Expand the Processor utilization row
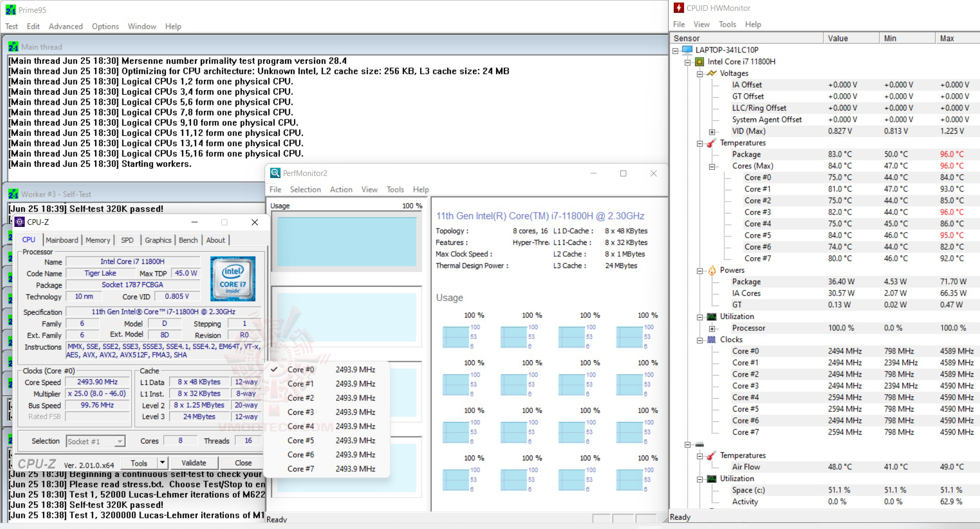The image size is (980, 529). click(712, 328)
